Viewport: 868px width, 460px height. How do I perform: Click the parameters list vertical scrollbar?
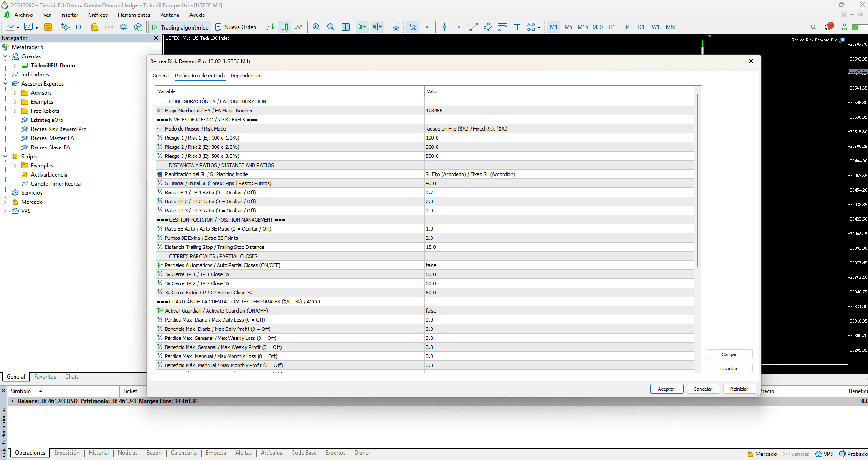click(697, 181)
